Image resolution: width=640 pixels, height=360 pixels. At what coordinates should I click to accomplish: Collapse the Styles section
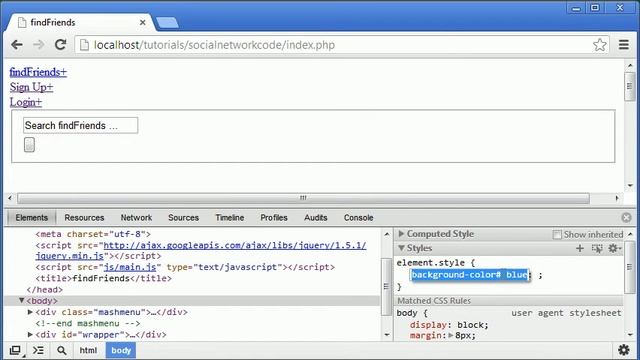(401, 248)
